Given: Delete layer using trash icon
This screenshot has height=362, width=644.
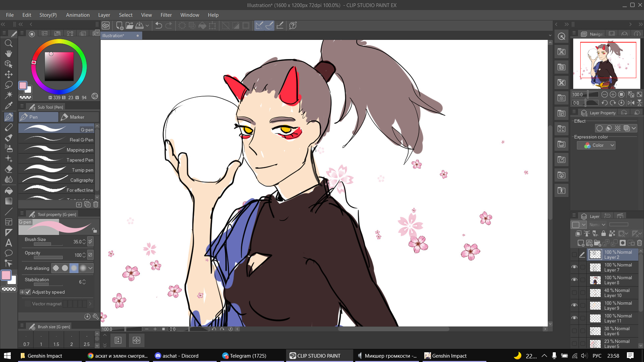Looking at the screenshot, I should (639, 243).
